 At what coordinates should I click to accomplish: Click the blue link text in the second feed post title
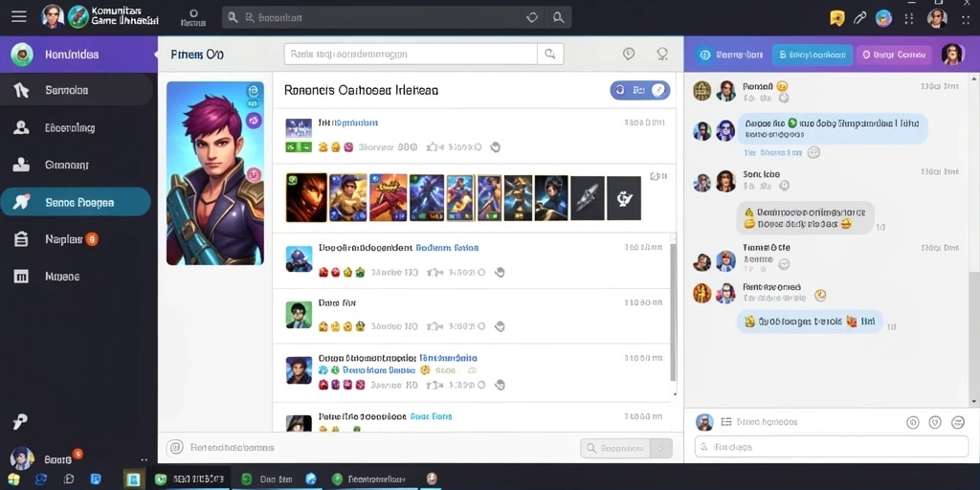(x=447, y=248)
